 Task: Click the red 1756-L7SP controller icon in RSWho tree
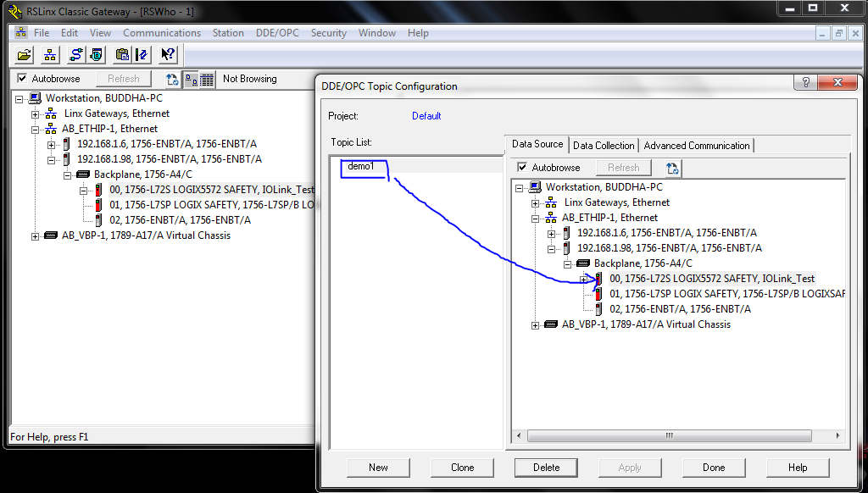click(x=98, y=205)
